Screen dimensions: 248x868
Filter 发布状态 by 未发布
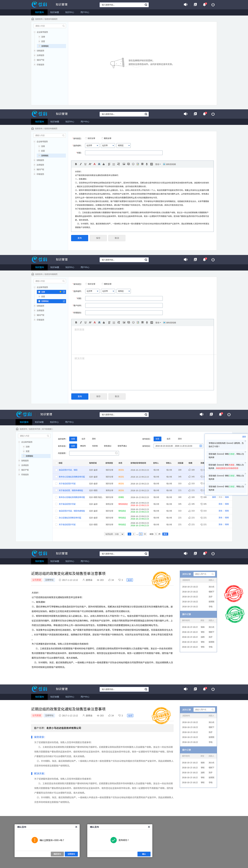(x=83, y=446)
